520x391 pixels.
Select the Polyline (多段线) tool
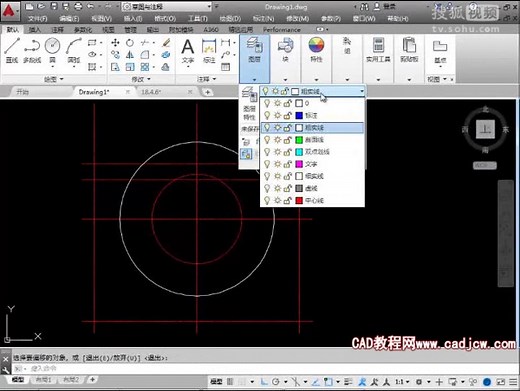tap(32, 50)
